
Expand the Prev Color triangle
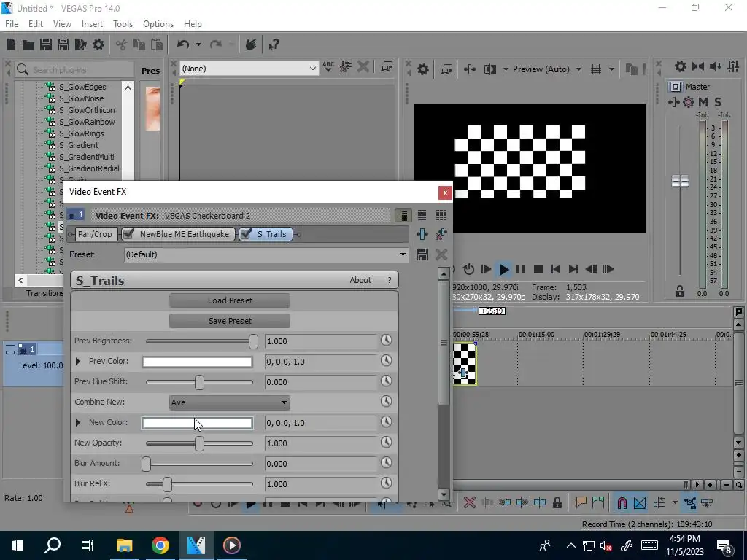pyautogui.click(x=78, y=362)
